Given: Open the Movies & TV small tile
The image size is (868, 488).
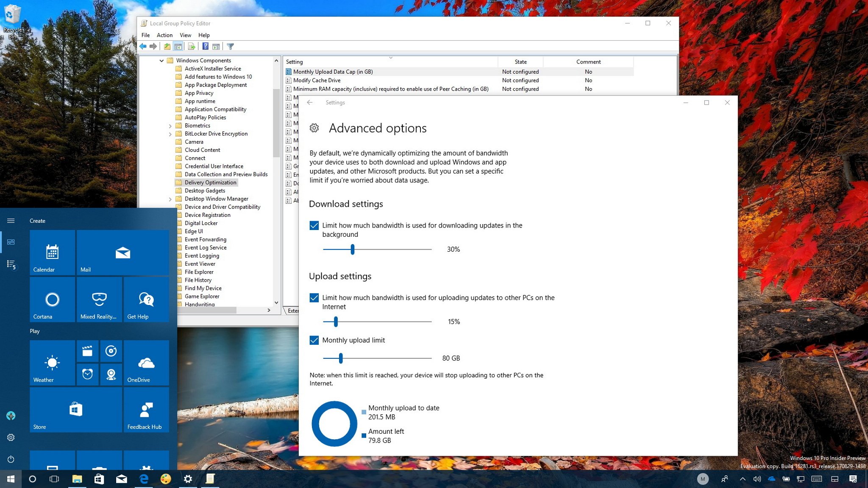Looking at the screenshot, I should coord(87,351).
